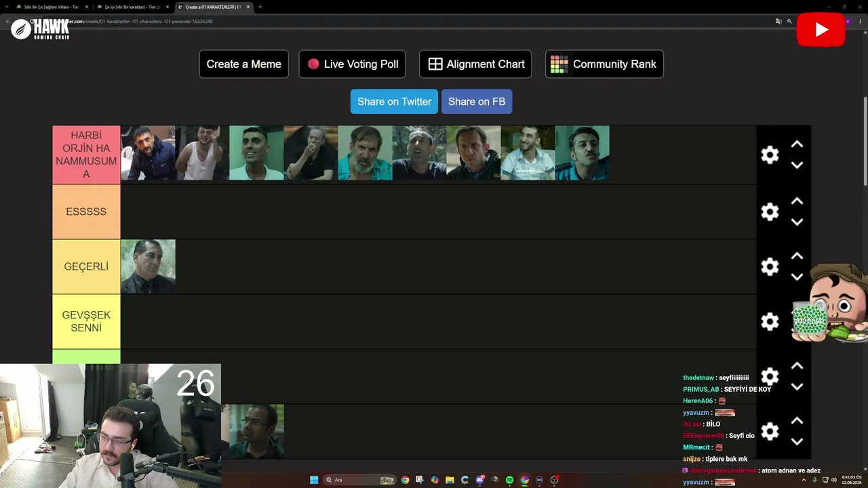Open Discord from the taskbar
The image size is (868, 488).
(479, 480)
